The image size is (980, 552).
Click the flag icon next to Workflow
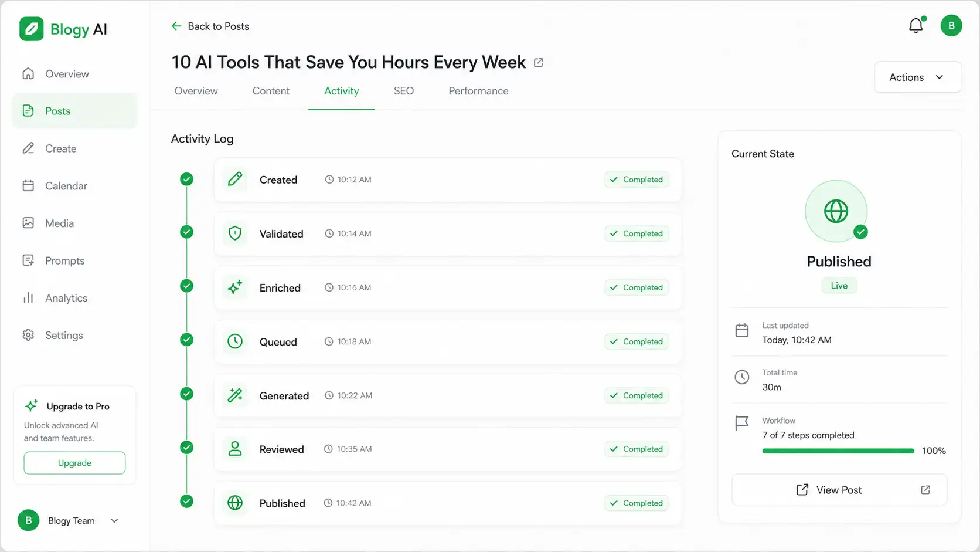[x=742, y=423]
